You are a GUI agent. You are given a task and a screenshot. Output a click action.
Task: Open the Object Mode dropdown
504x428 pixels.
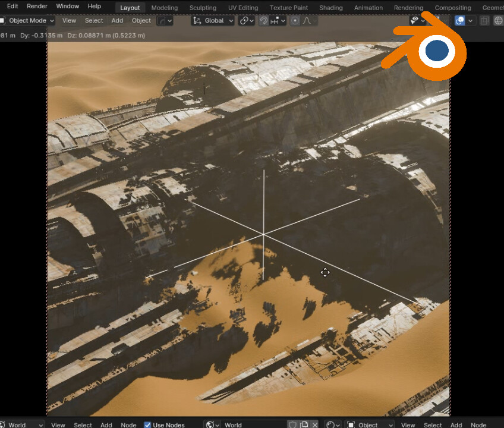pyautogui.click(x=27, y=20)
